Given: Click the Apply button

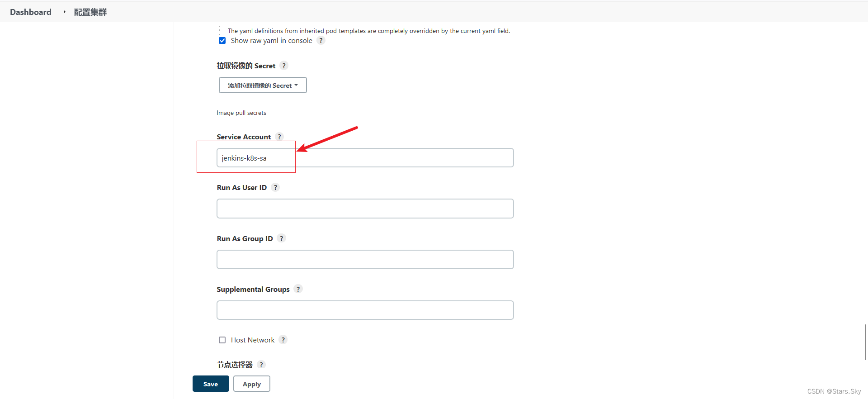Looking at the screenshot, I should coord(251,383).
